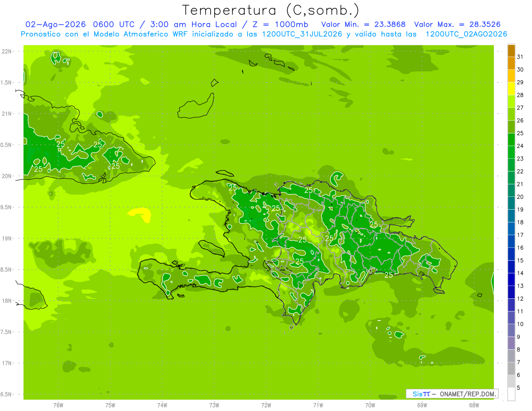Click the orange 31 degree legend swatch

pos(511,51)
